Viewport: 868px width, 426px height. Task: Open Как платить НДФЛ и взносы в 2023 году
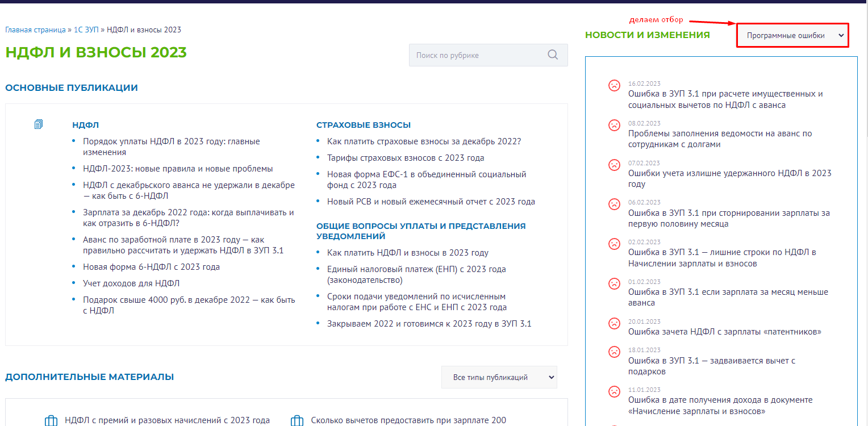tap(408, 253)
